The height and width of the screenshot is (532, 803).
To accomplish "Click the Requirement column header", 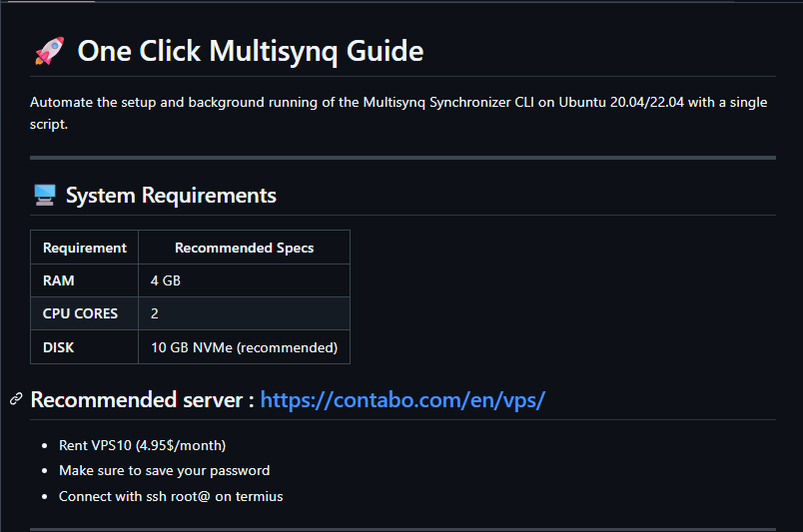I will click(85, 248).
